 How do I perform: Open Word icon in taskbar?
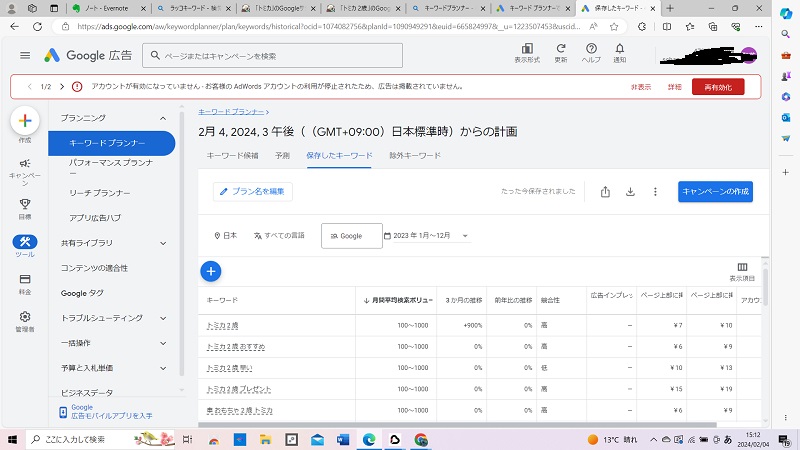click(x=343, y=439)
